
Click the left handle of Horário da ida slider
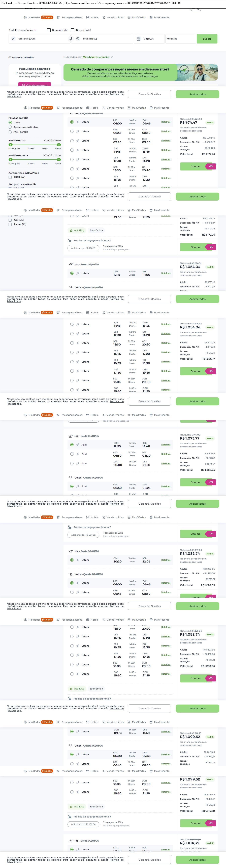[10, 145]
